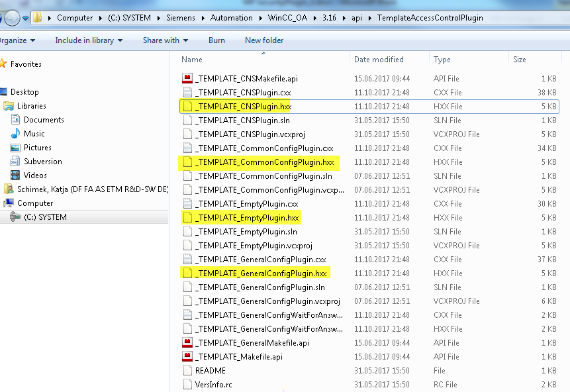This screenshot has width=570, height=392.
Task: Click the Burn toolbar button
Action: (x=216, y=40)
